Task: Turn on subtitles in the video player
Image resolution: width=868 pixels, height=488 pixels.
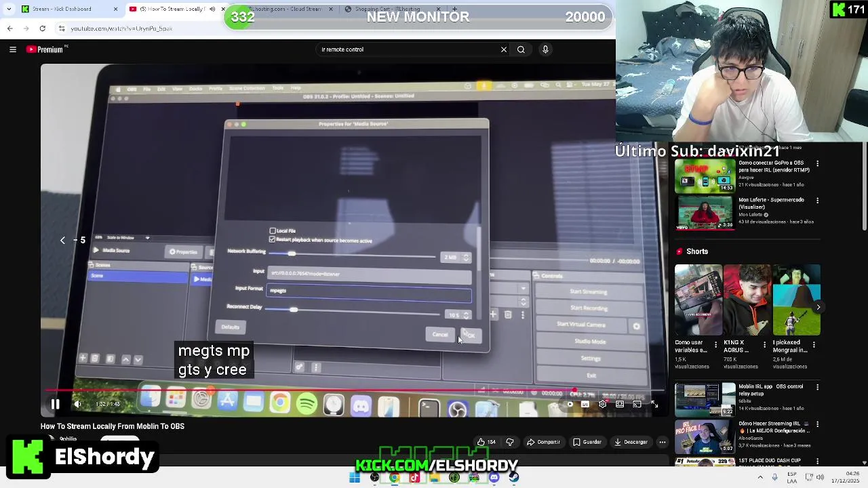Action: coord(585,405)
